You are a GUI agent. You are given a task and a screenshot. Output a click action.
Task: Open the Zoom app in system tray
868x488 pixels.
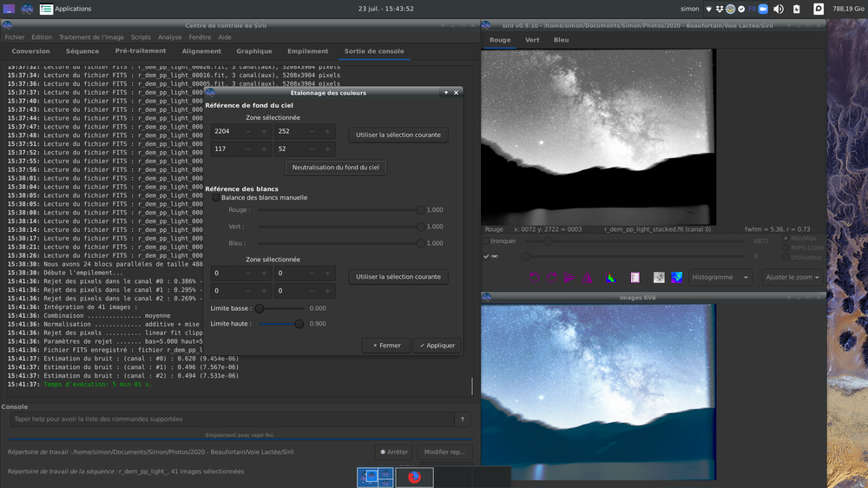click(x=763, y=9)
